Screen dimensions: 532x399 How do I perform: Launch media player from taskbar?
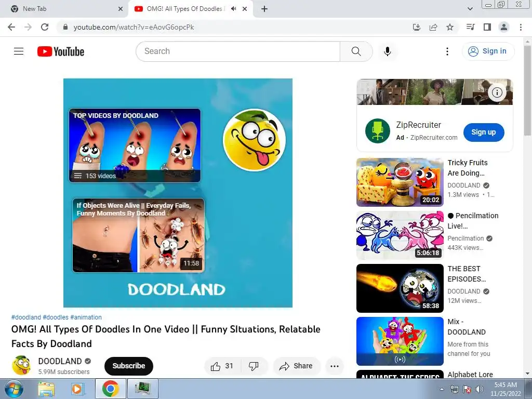77,389
